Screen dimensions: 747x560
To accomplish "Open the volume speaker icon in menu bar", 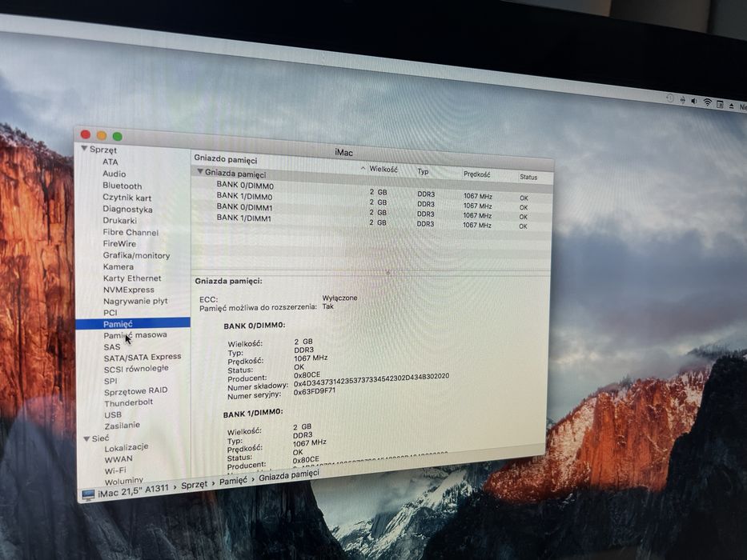I will (x=694, y=101).
